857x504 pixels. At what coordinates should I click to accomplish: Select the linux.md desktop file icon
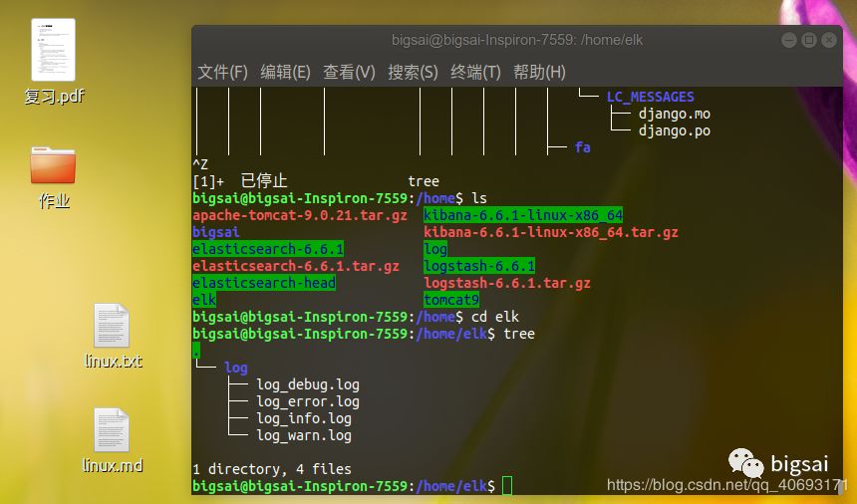(x=112, y=429)
